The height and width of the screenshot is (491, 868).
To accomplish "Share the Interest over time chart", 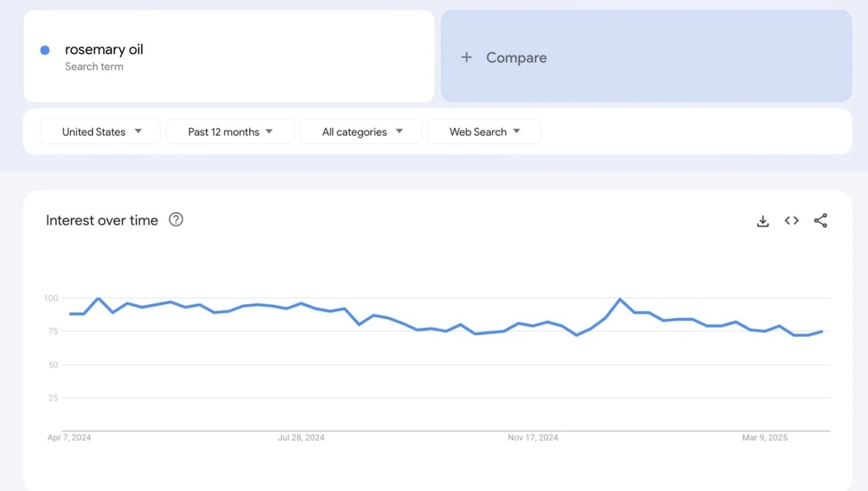I will click(x=820, y=220).
